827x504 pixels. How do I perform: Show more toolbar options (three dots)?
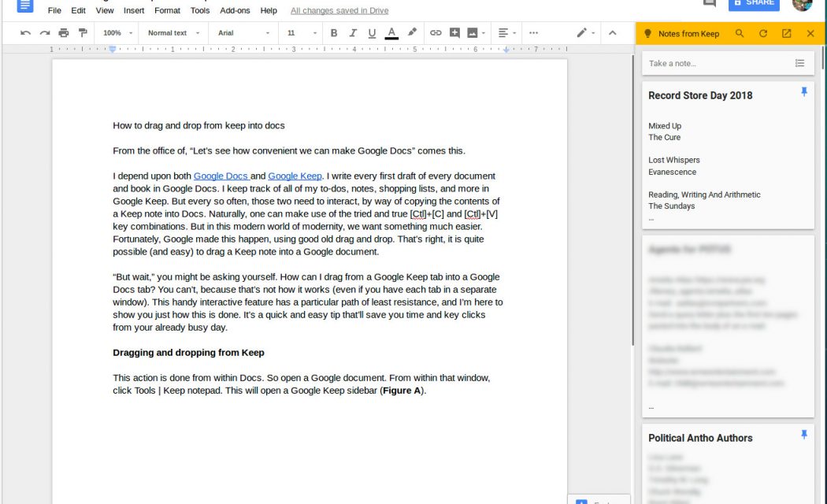534,33
